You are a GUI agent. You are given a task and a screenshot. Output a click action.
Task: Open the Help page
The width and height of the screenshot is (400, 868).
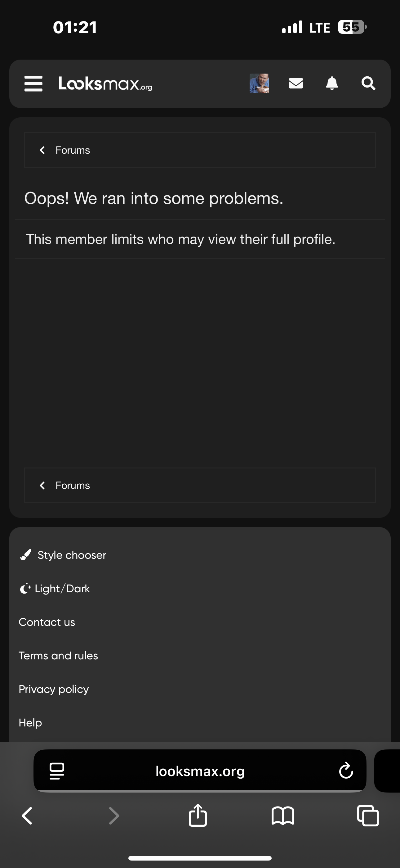[30, 722]
